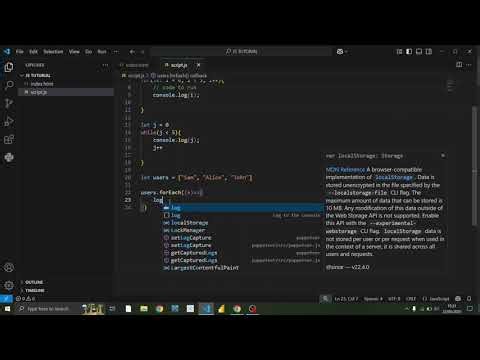
Task: Open the Go menu
Action: (88, 52)
